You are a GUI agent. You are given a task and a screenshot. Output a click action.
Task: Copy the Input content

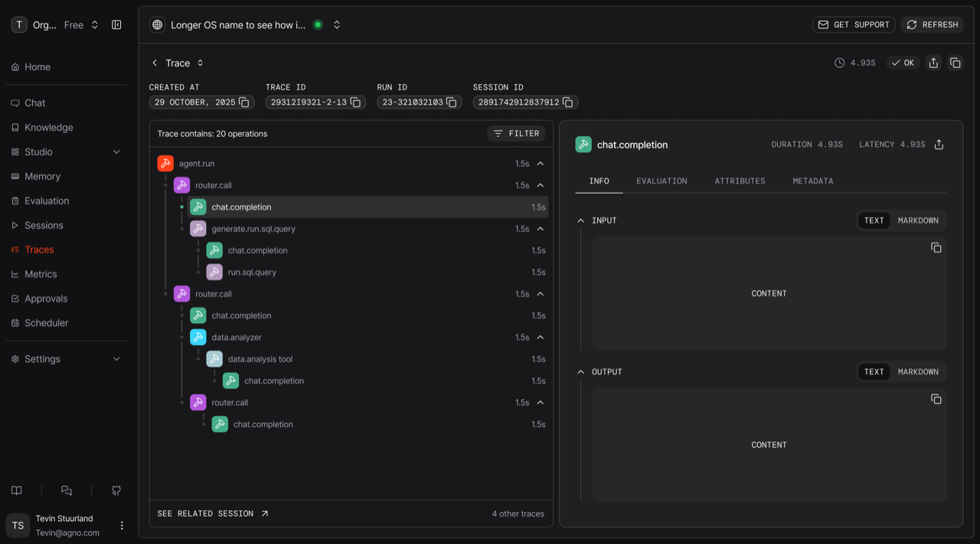[x=936, y=247]
